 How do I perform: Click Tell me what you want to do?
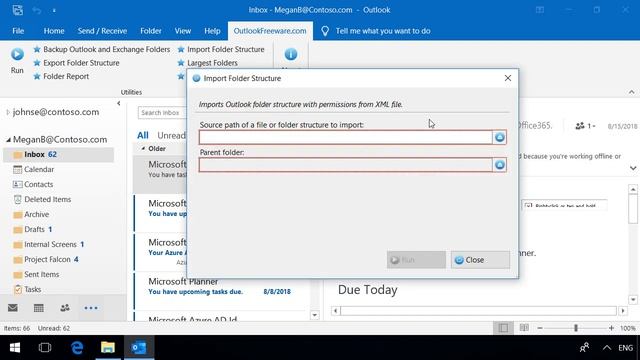[x=383, y=31]
